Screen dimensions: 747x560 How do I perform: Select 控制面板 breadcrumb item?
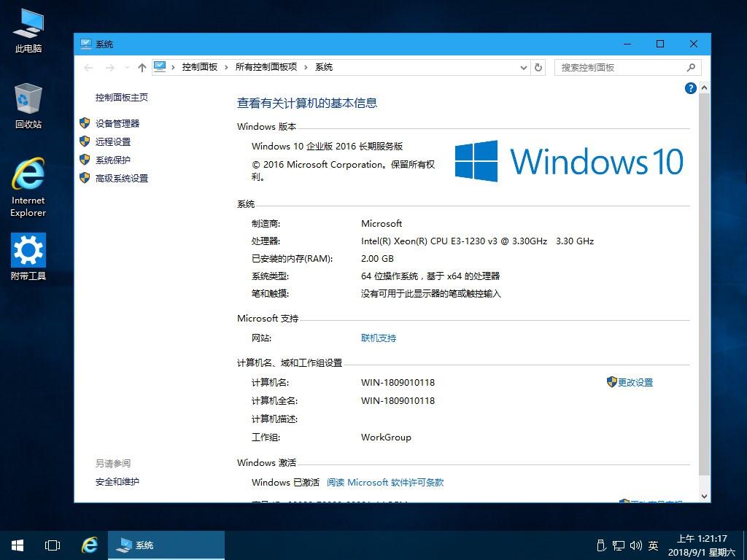tap(200, 67)
